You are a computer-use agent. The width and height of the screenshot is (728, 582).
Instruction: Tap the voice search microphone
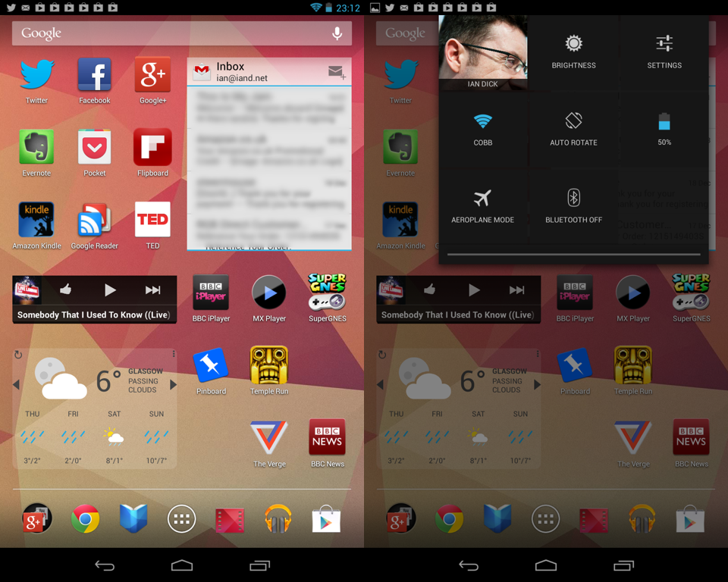tap(337, 33)
